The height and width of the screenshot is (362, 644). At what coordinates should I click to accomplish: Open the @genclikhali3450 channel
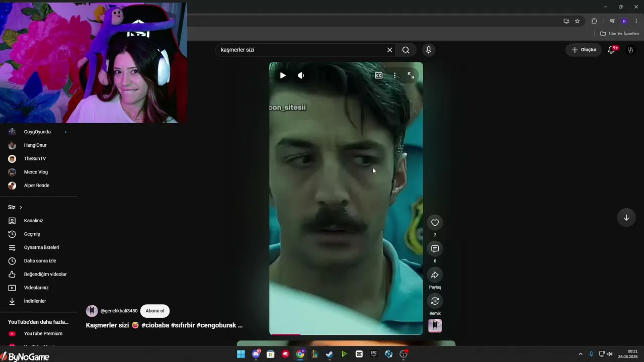119,311
